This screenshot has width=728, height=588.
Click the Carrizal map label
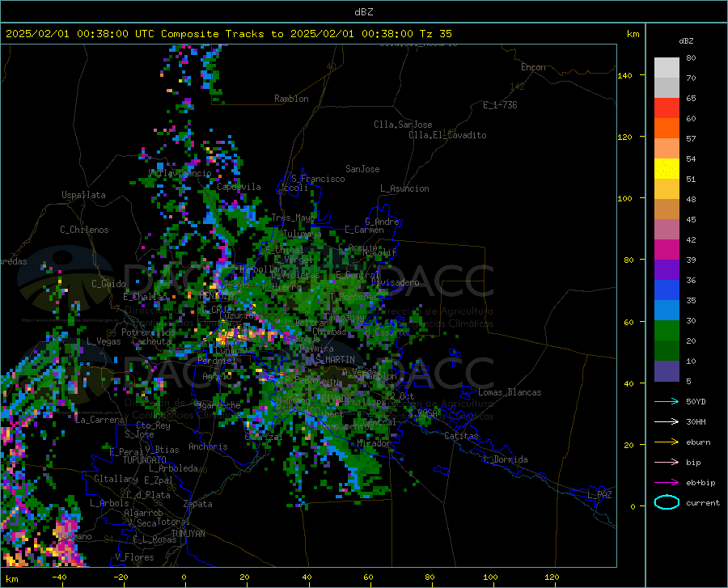coord(263,437)
